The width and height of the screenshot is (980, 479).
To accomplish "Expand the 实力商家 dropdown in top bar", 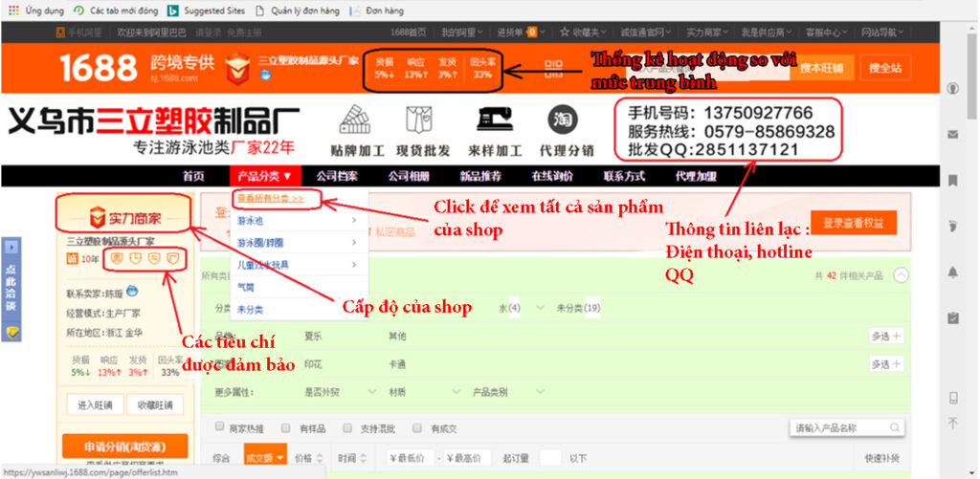I will point(707,32).
